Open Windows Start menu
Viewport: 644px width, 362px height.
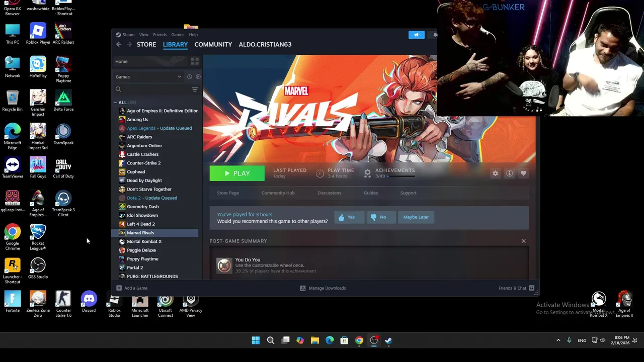[256, 340]
